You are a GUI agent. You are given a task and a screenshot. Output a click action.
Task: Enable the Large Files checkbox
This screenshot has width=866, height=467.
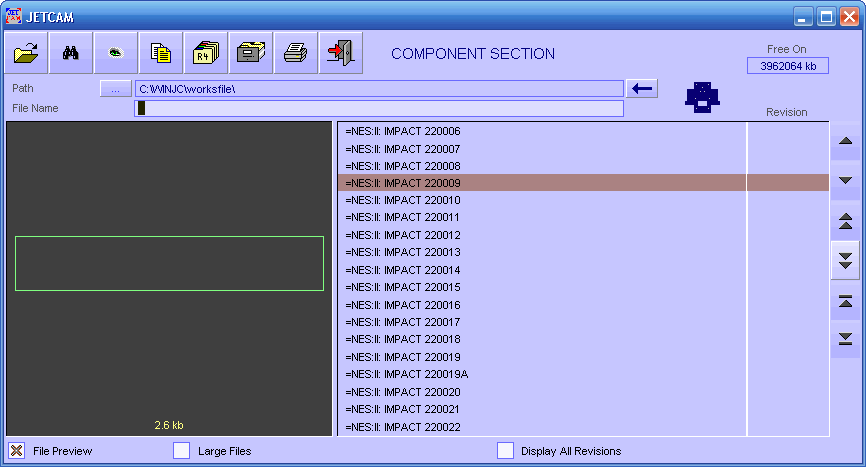pyautogui.click(x=181, y=450)
